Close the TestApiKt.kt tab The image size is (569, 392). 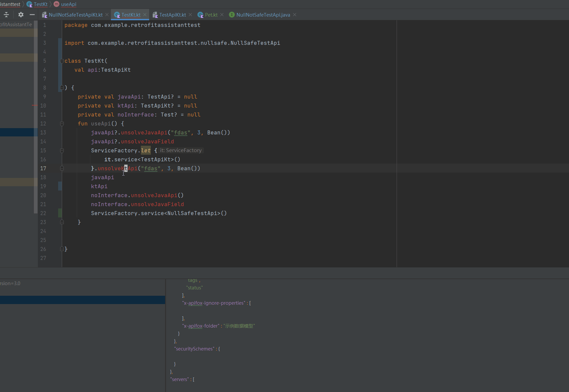(190, 15)
